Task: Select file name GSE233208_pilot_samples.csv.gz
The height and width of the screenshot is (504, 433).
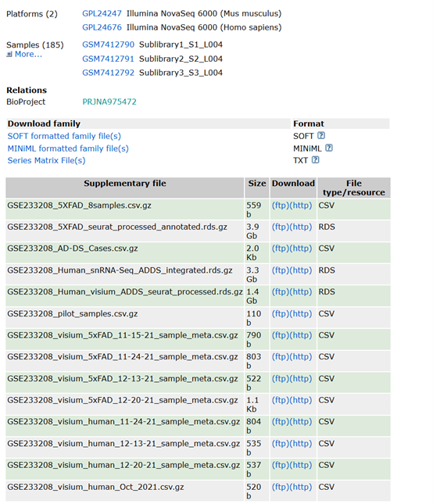Action: tap(73, 313)
